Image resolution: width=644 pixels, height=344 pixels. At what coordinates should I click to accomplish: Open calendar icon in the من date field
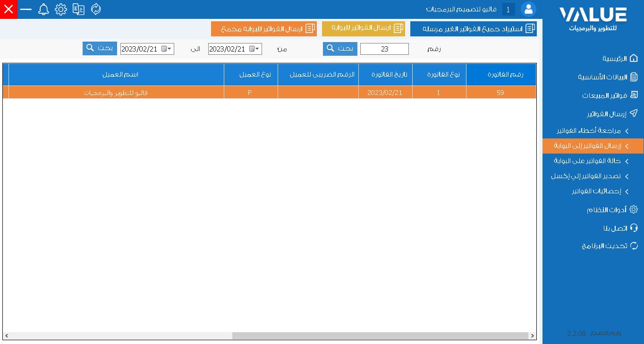coord(252,49)
